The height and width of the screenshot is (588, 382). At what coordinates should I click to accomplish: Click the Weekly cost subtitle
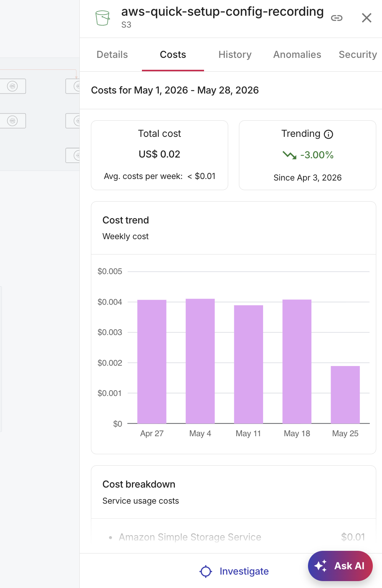pos(125,237)
